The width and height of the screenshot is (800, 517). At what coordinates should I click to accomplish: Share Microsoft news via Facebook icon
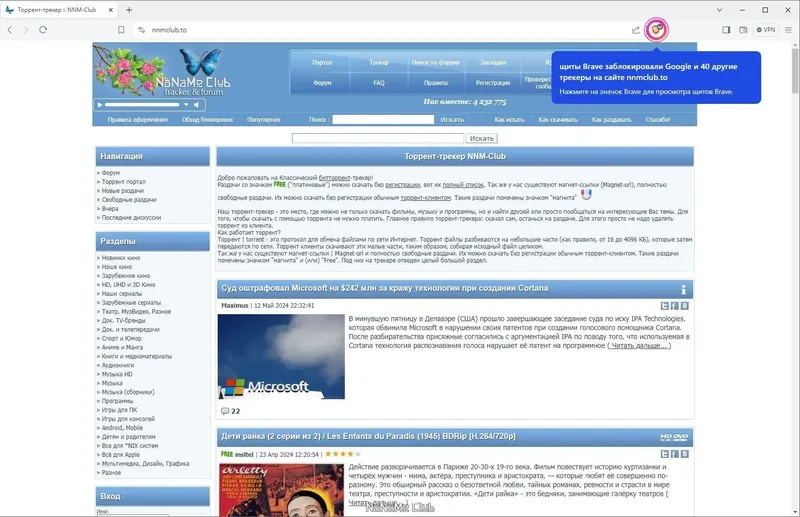click(x=674, y=306)
